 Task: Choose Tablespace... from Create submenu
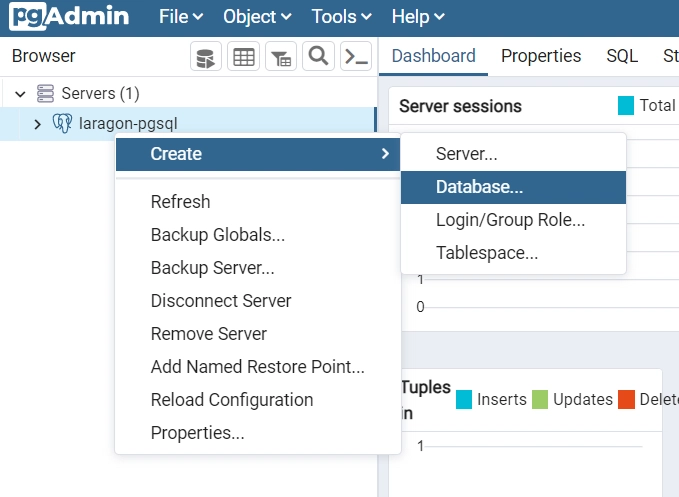513,253
